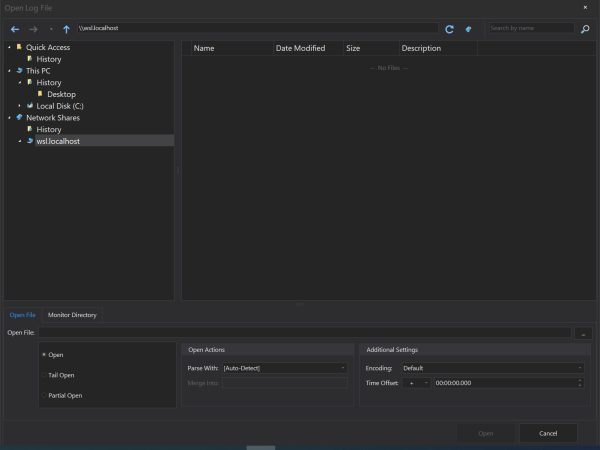Click the Desktop folder icon
This screenshot has width=600, height=450.
pyautogui.click(x=40, y=94)
